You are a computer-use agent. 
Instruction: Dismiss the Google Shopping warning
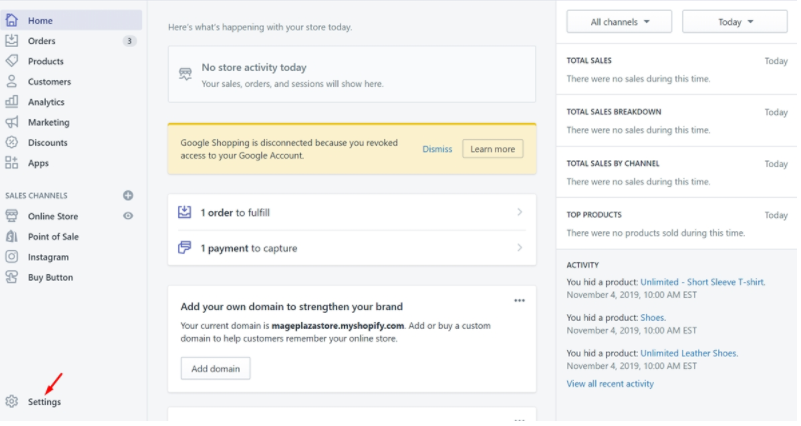[x=437, y=149]
